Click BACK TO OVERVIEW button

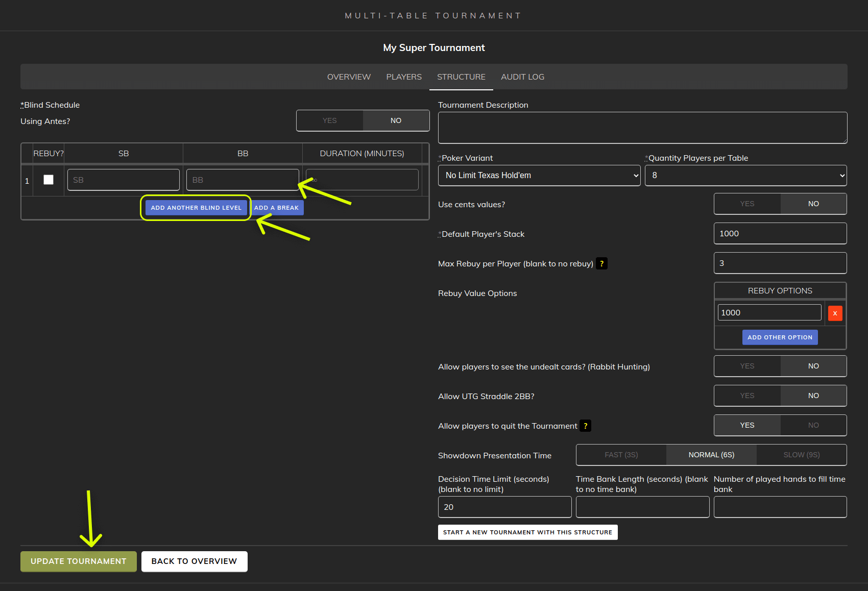click(194, 561)
